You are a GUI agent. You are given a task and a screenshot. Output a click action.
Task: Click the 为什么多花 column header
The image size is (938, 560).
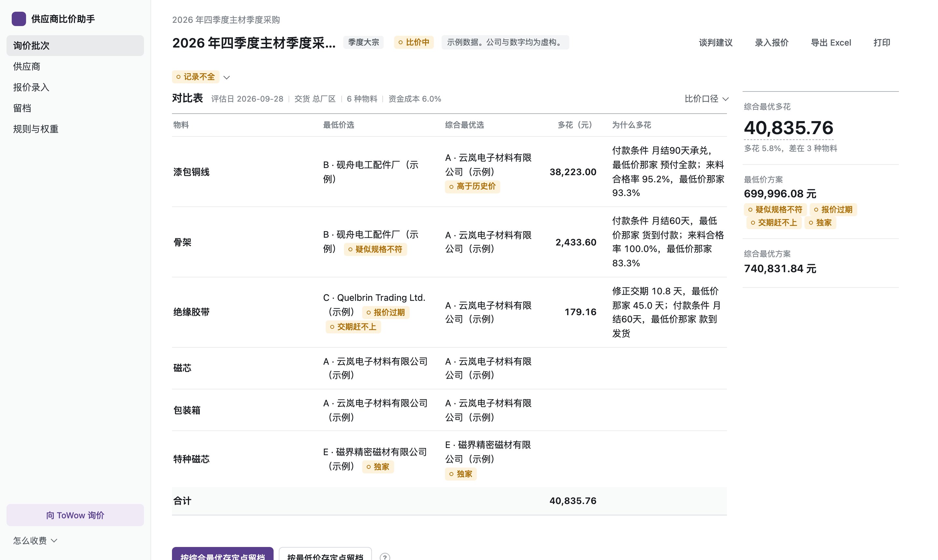pyautogui.click(x=632, y=125)
